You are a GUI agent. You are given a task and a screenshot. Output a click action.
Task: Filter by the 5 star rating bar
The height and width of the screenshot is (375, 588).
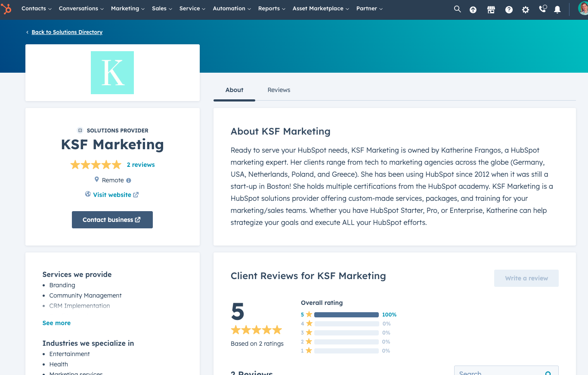pos(346,315)
